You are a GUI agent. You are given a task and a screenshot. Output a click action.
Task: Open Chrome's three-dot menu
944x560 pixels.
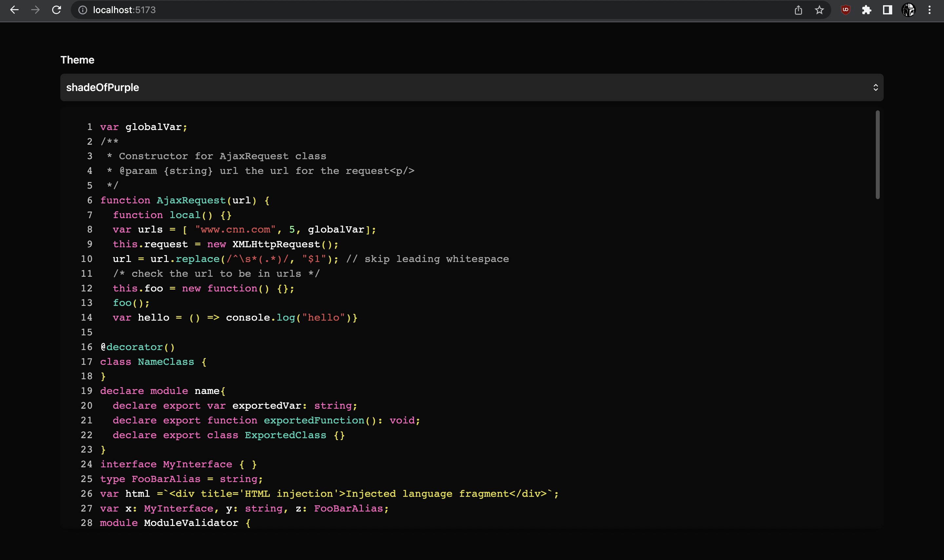930,10
